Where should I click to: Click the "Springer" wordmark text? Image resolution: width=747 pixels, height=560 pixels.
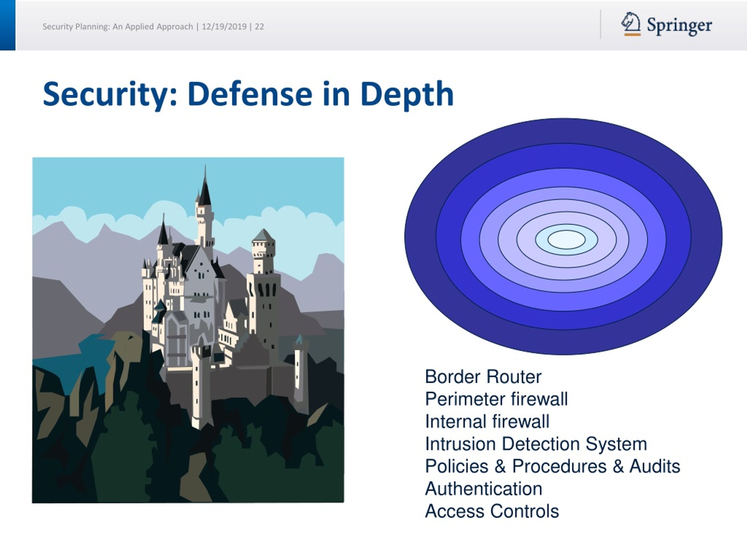tap(680, 26)
